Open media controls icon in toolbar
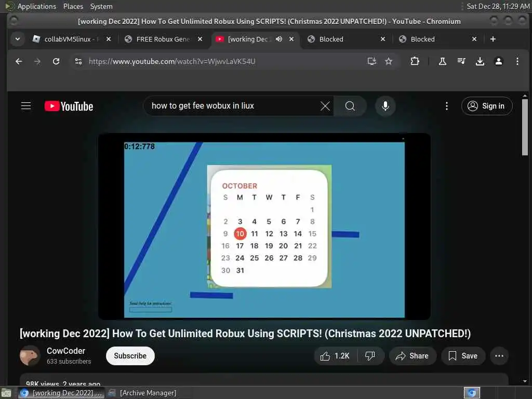 [x=461, y=61]
